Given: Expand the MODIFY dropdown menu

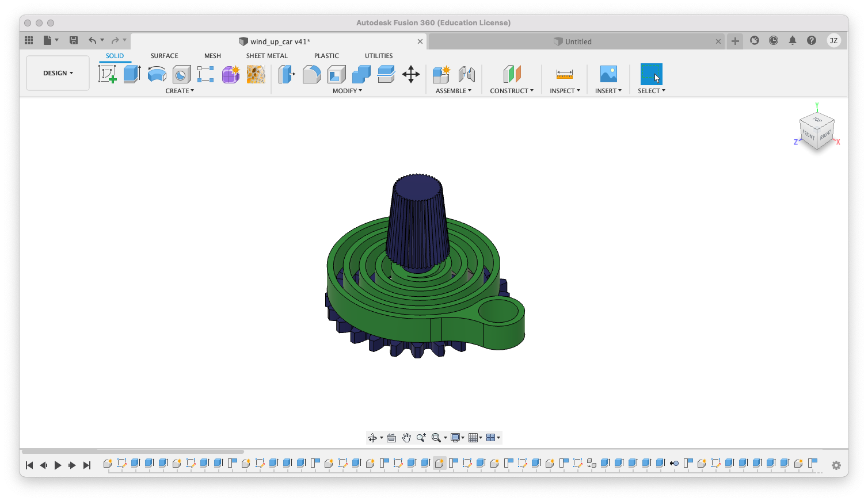Looking at the screenshot, I should (x=348, y=91).
